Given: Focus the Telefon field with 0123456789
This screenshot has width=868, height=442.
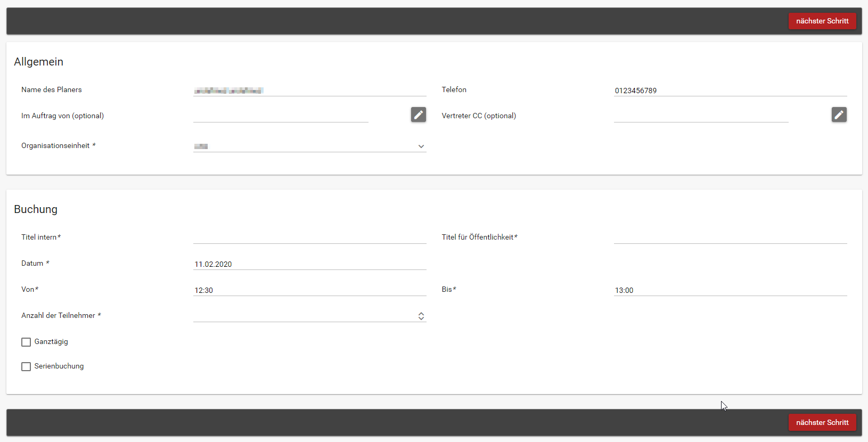Looking at the screenshot, I should coord(731,91).
